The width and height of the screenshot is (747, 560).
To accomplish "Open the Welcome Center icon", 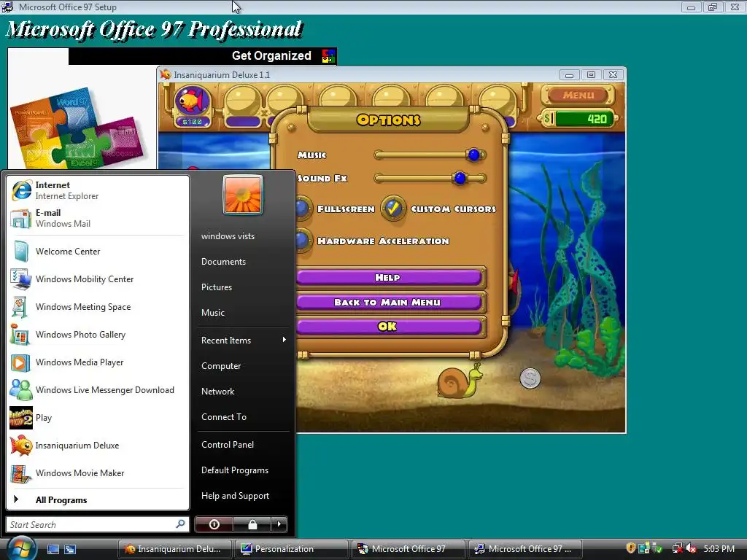I will coord(21,252).
